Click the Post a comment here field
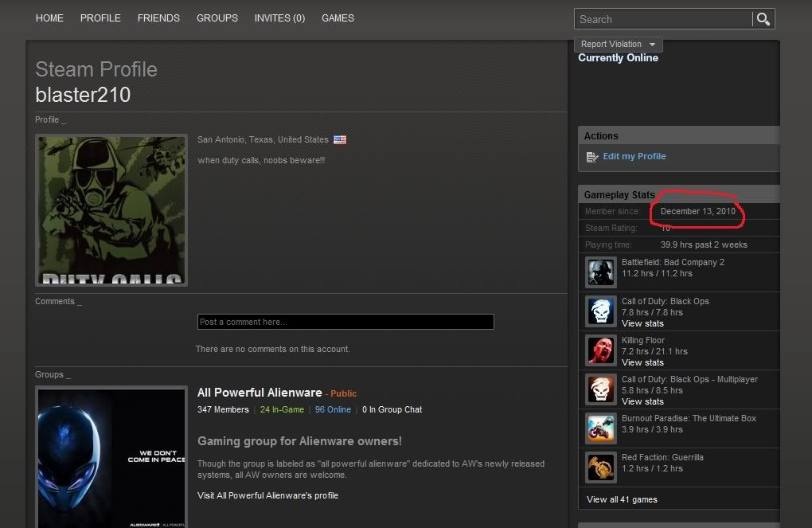Viewport: 812px width, 528px height. (345, 322)
